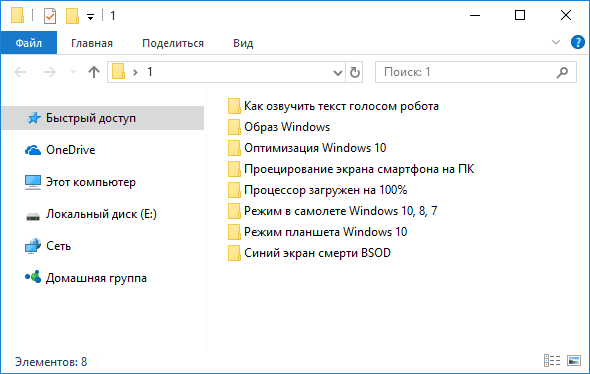Close the Explorer window

(x=566, y=15)
